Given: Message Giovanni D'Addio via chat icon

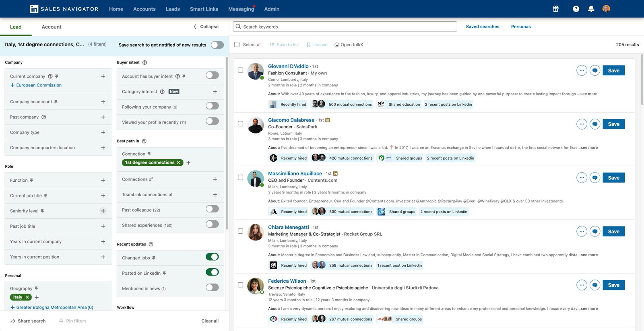Looking at the screenshot, I should click(595, 70).
